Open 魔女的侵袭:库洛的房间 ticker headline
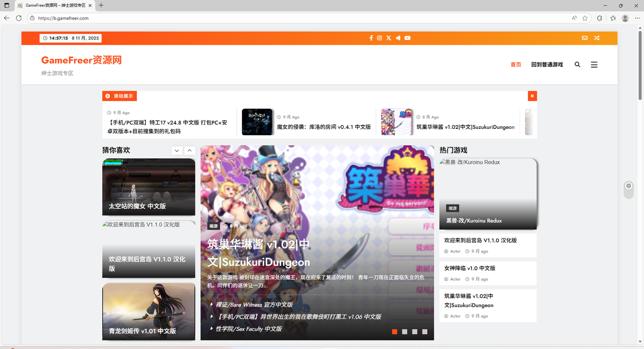Screen dimensions: 644x349 tap(324, 127)
